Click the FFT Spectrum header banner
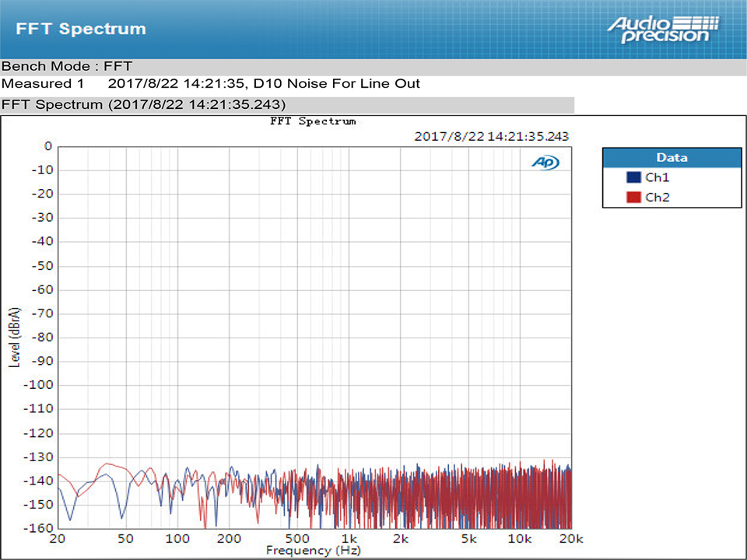Viewport: 747px width, 560px height. point(81,28)
